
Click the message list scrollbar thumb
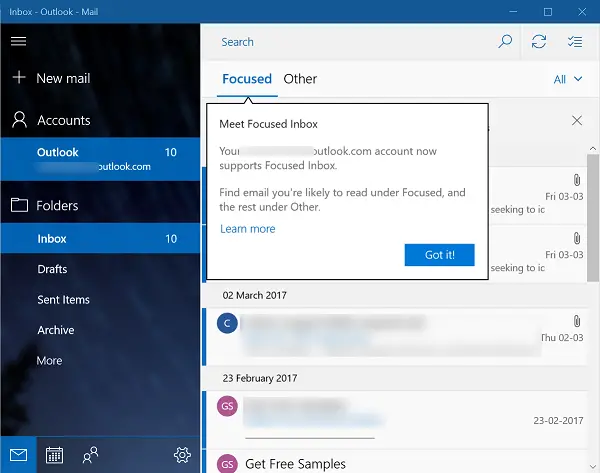[x=593, y=218]
